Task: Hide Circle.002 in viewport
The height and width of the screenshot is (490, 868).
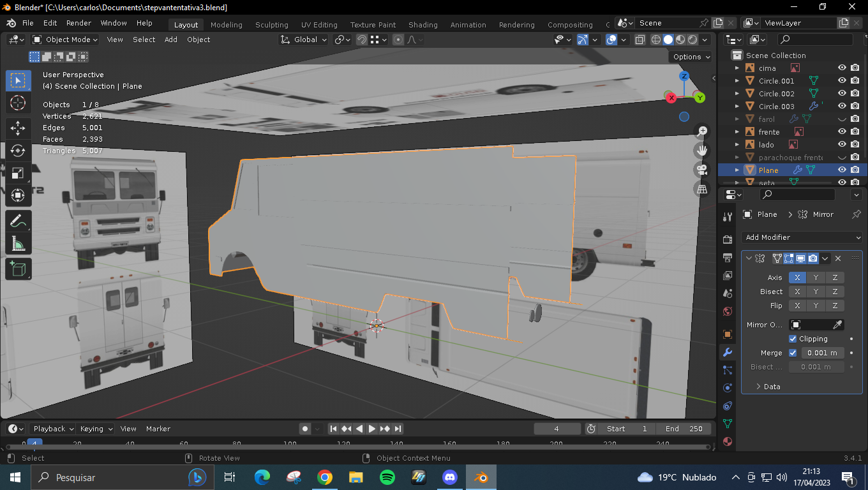Action: click(842, 93)
